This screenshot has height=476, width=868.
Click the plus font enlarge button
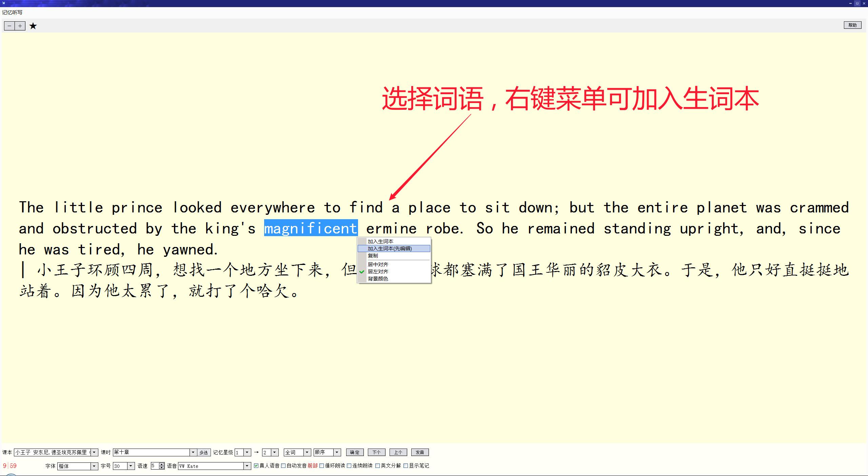[x=20, y=26]
